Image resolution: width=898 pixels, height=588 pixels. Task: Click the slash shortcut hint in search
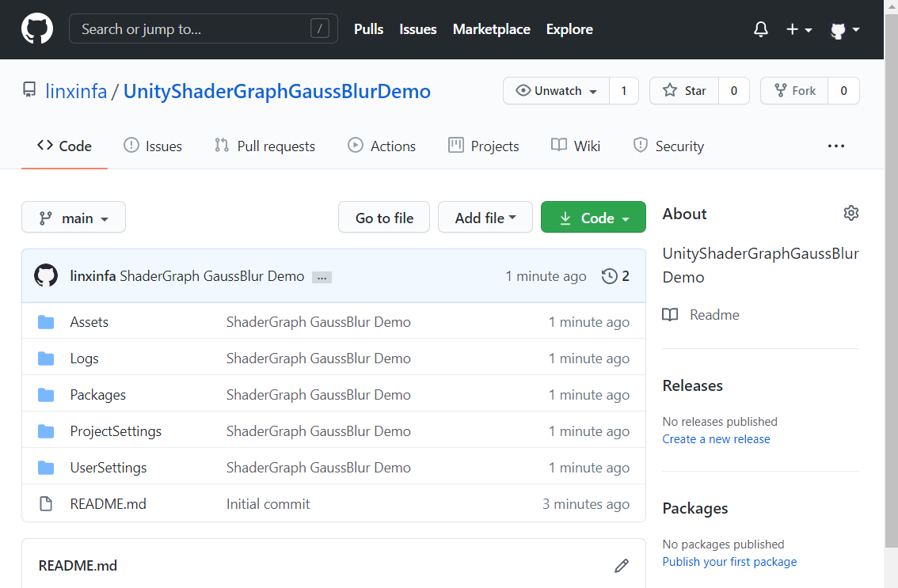click(x=320, y=28)
